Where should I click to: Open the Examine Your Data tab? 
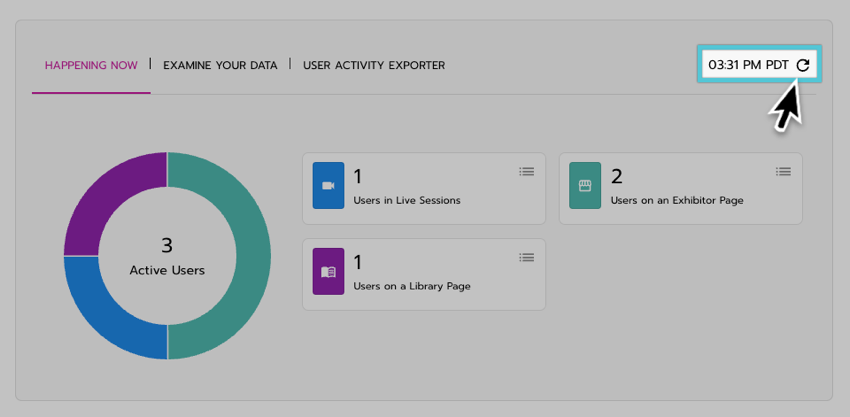pos(220,66)
